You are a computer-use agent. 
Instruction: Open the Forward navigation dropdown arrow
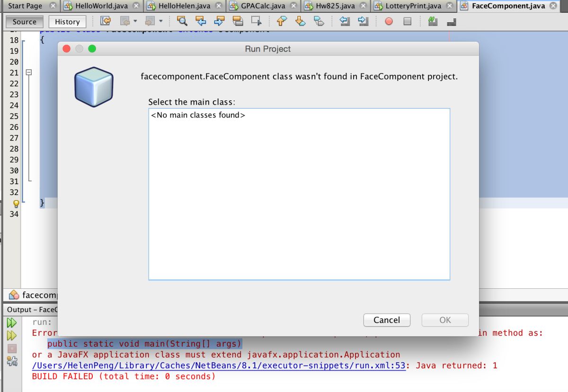(x=160, y=21)
